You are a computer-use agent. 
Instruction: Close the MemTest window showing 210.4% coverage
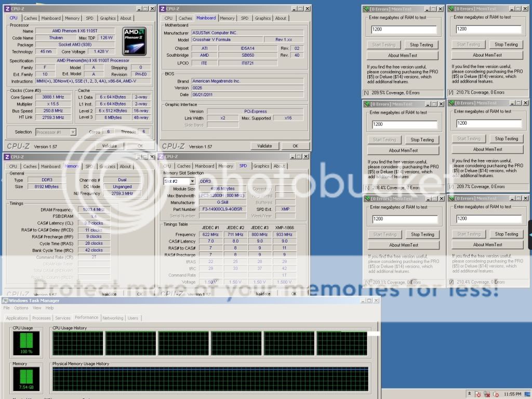coord(524,198)
